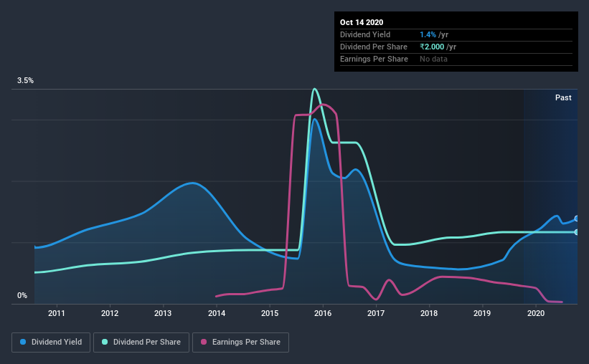The width and height of the screenshot is (589, 364).
Task: Click the tooltip Earnings Per Share row label
Action: point(374,59)
